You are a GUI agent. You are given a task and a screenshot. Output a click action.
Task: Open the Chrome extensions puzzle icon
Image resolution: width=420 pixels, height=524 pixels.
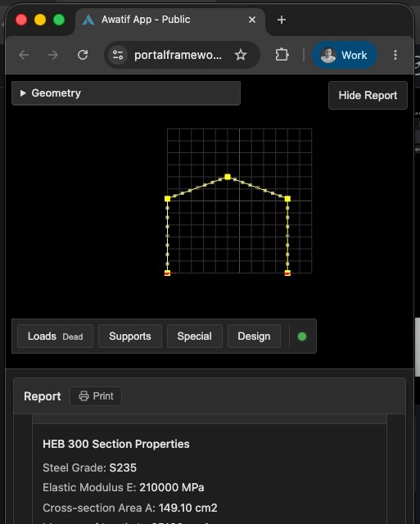click(282, 55)
